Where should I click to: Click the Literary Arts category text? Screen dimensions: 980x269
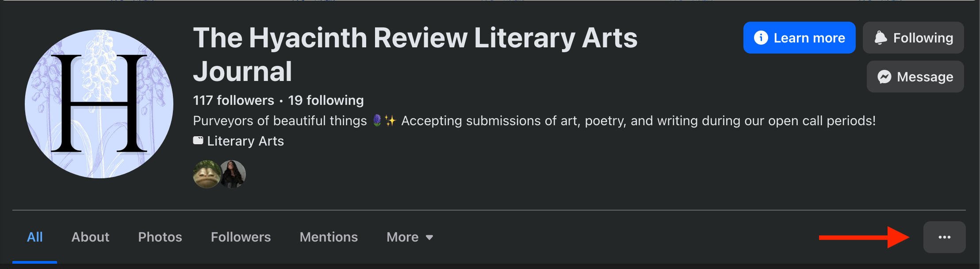pyautogui.click(x=245, y=141)
